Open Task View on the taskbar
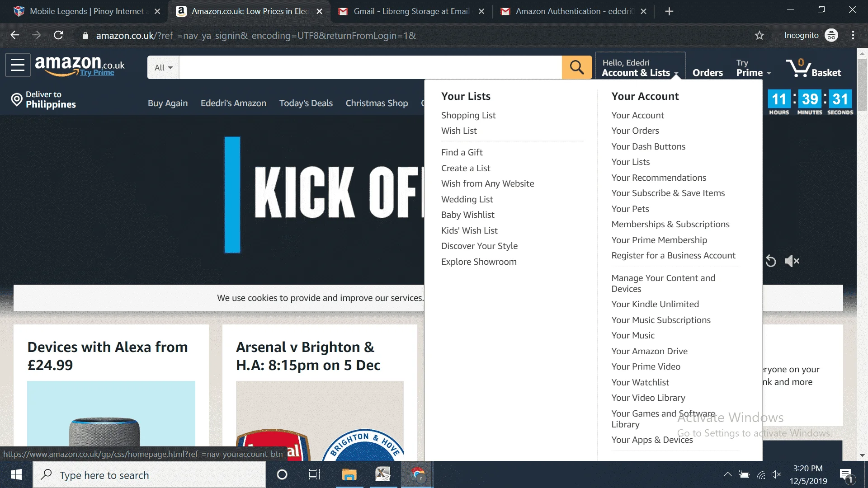This screenshot has height=488, width=868. coord(314,474)
